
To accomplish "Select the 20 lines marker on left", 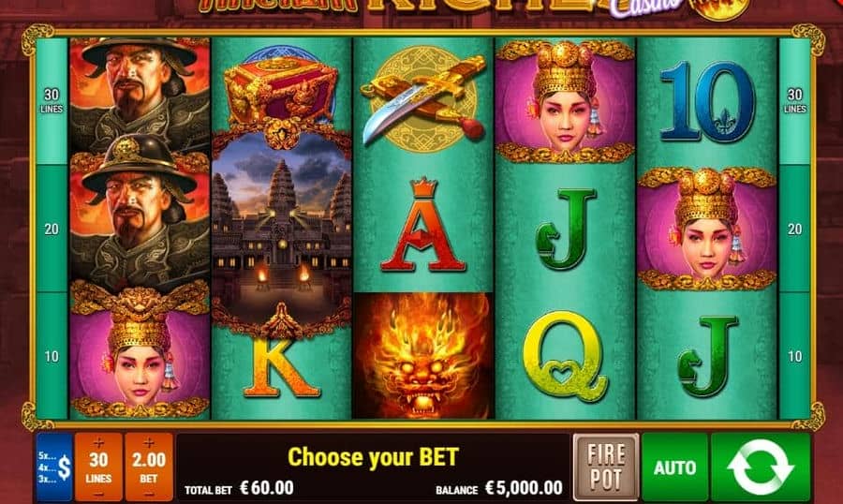I will click(x=52, y=229).
